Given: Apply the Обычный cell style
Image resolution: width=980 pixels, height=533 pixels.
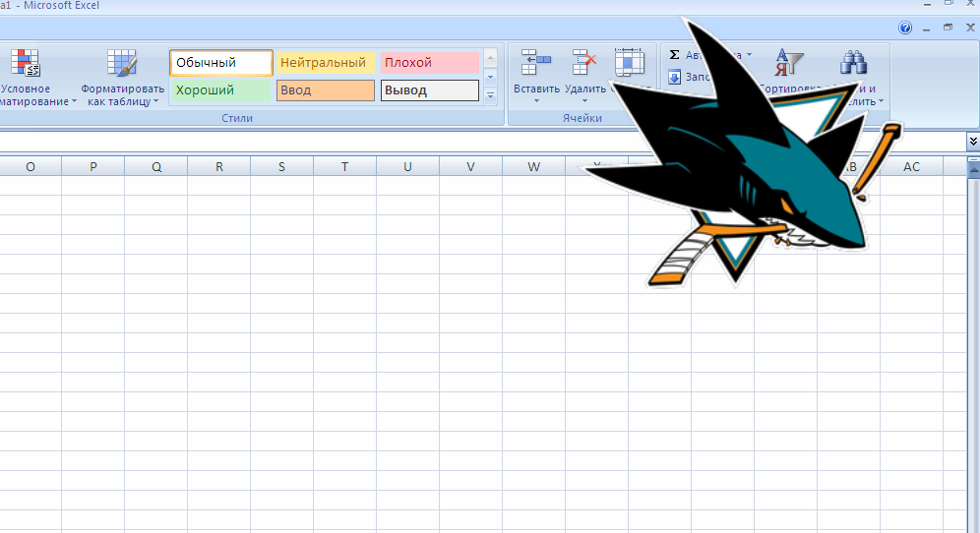Looking at the screenshot, I should pos(221,63).
